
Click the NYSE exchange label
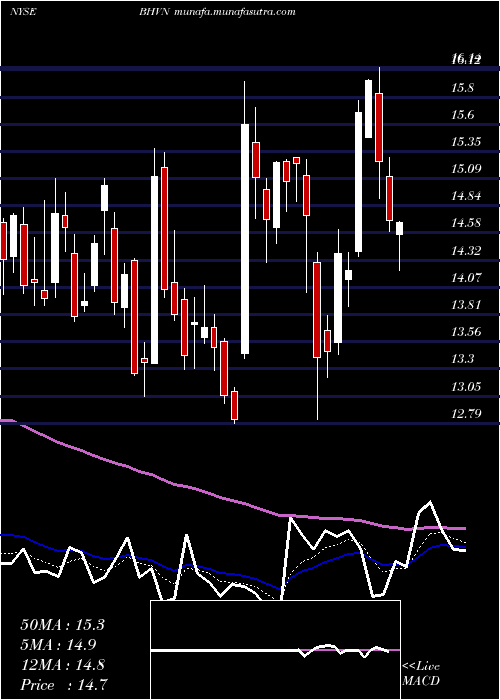pos(23,12)
